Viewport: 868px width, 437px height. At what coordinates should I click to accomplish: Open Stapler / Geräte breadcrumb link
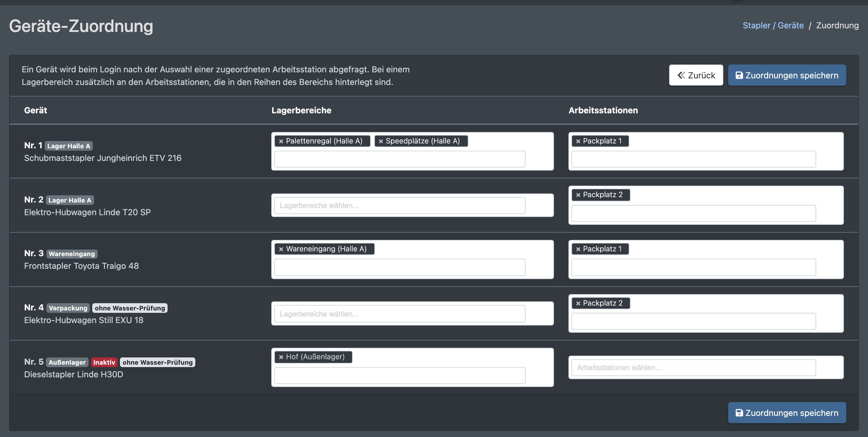tap(773, 25)
